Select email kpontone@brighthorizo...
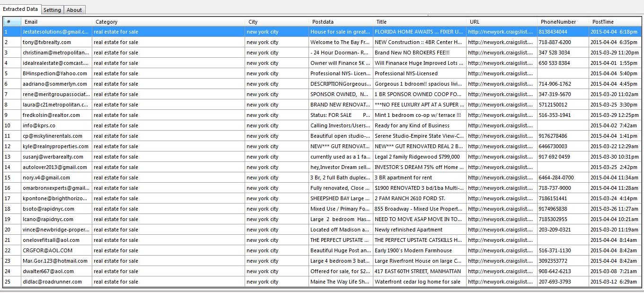This screenshot has height=293, width=644. (55, 198)
